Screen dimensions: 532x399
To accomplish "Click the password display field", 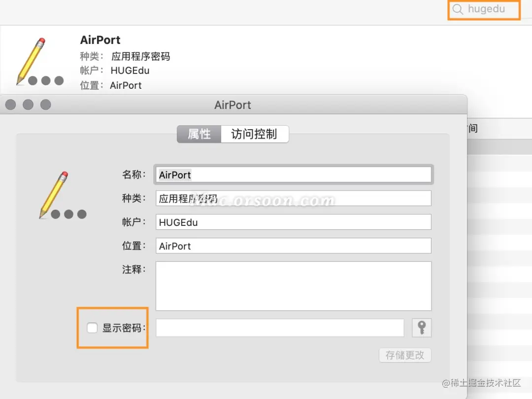I will (x=280, y=327).
